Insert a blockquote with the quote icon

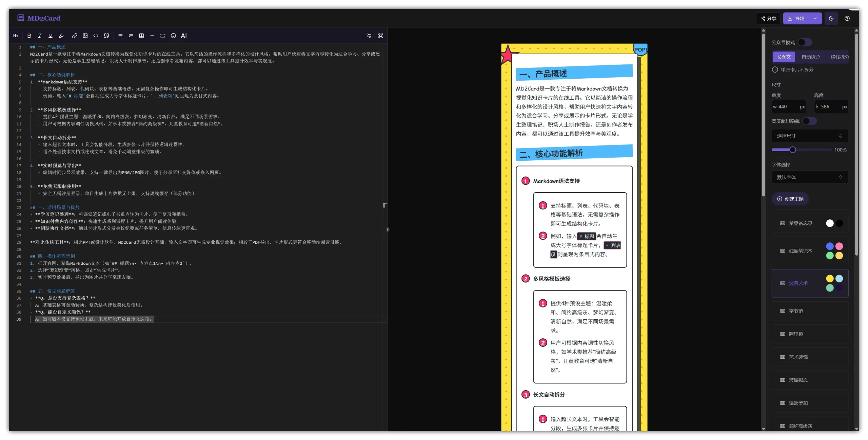(x=106, y=36)
